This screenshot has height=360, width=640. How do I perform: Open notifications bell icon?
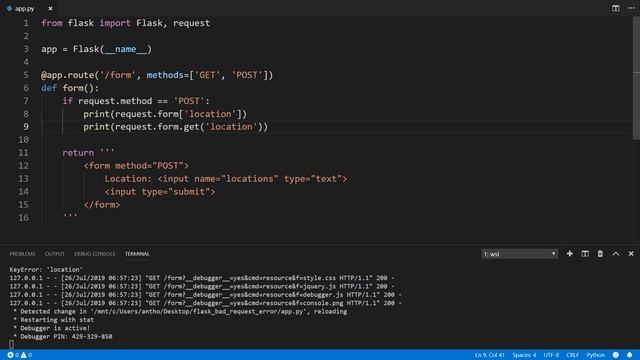point(629,355)
